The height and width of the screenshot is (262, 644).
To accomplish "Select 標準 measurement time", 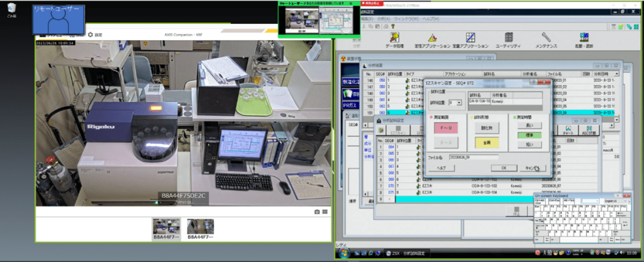I will (x=529, y=135).
